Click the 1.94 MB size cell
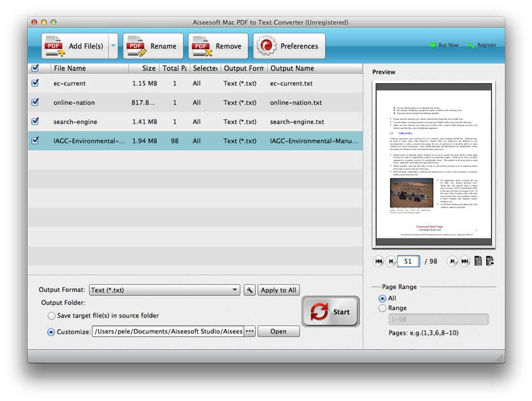This screenshot has height=401, width=532. [145, 141]
